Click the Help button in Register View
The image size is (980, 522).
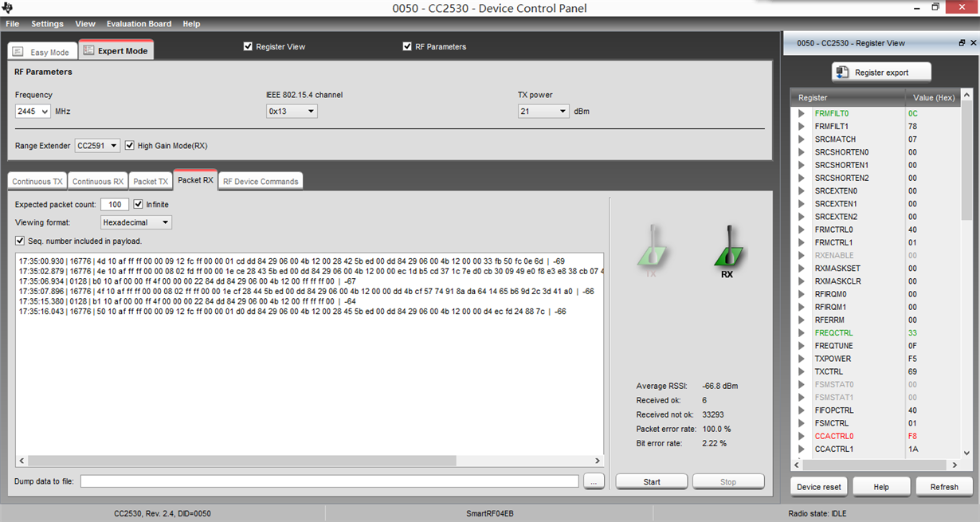[x=881, y=486]
